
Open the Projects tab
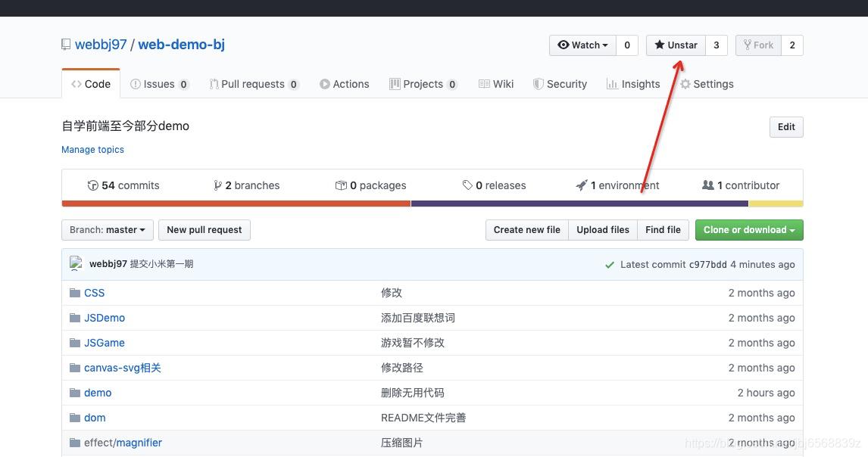pyautogui.click(x=423, y=84)
